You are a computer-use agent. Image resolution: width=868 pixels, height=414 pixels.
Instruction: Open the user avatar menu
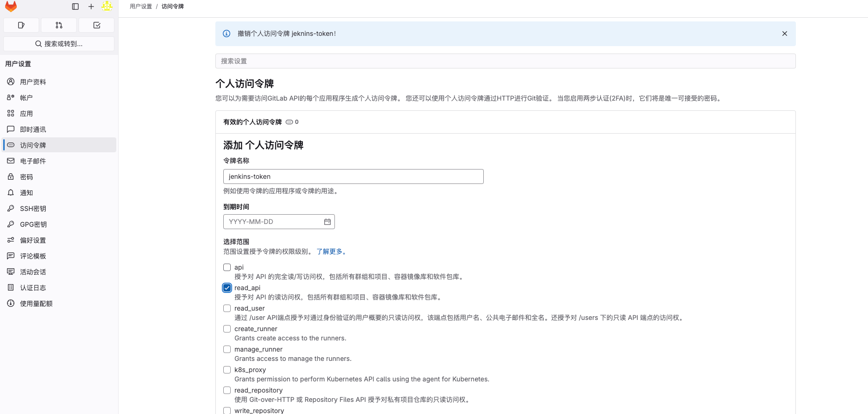click(107, 7)
